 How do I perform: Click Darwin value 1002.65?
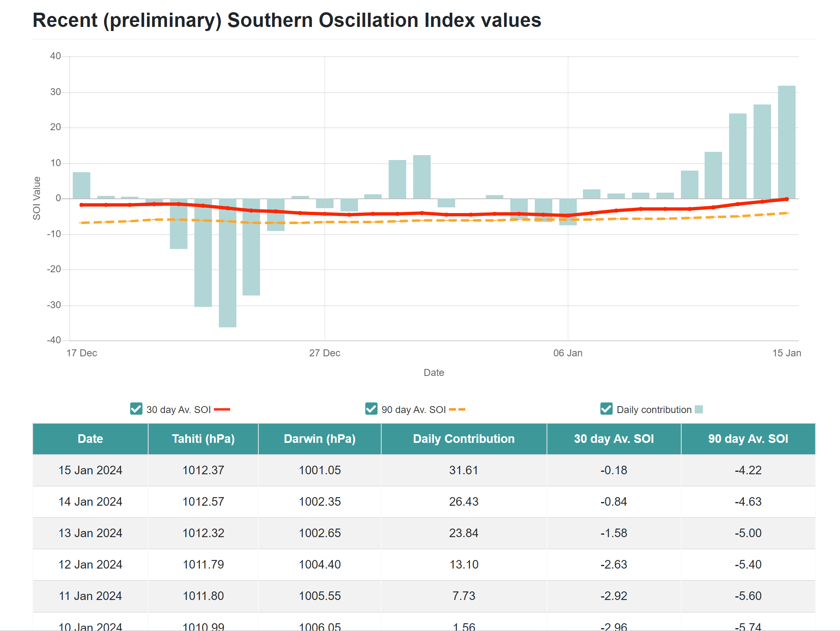click(x=320, y=533)
